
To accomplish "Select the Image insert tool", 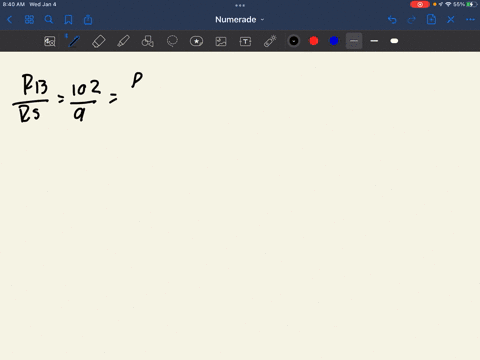I will click(221, 41).
